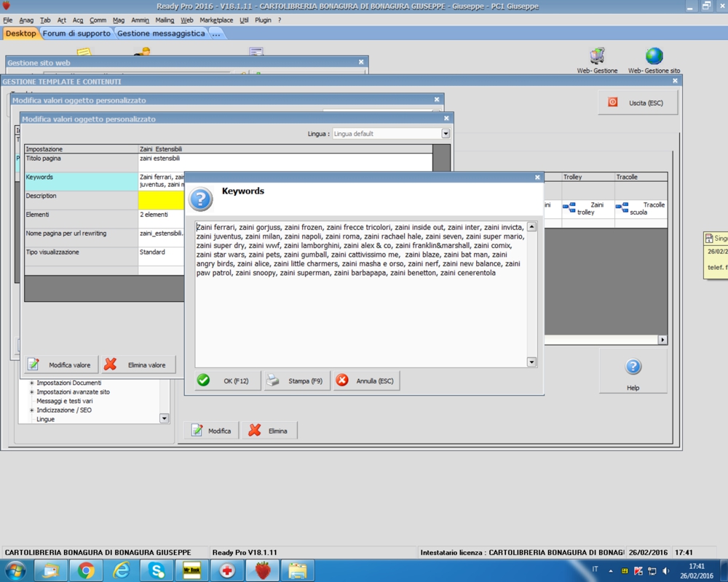Click the Trolley column header
Screen dimensions: 728x582
point(588,177)
